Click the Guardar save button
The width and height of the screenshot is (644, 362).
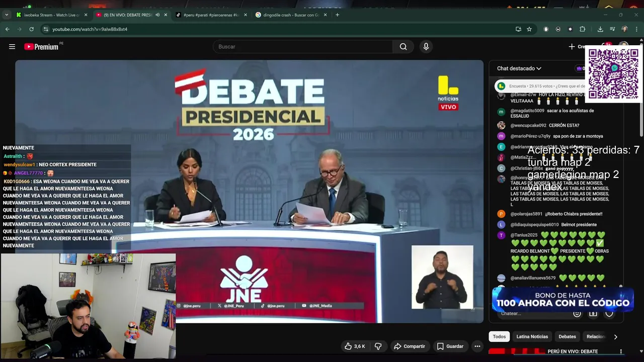pyautogui.click(x=450, y=346)
